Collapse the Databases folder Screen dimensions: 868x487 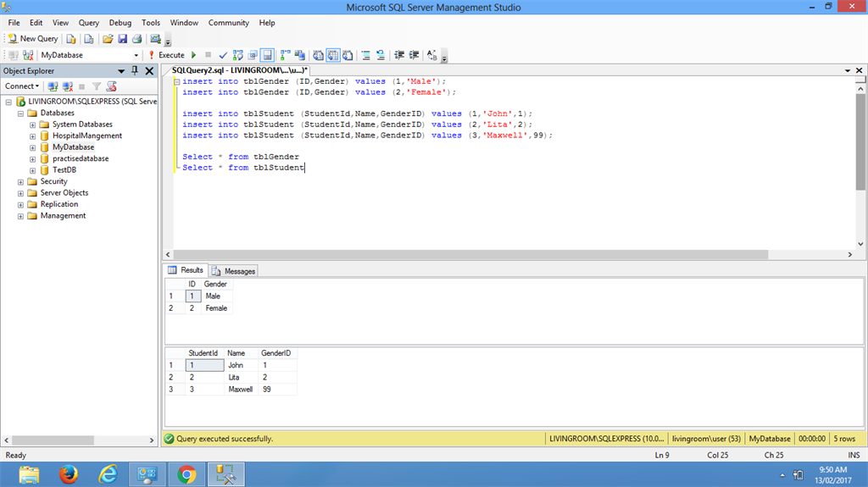pos(20,113)
